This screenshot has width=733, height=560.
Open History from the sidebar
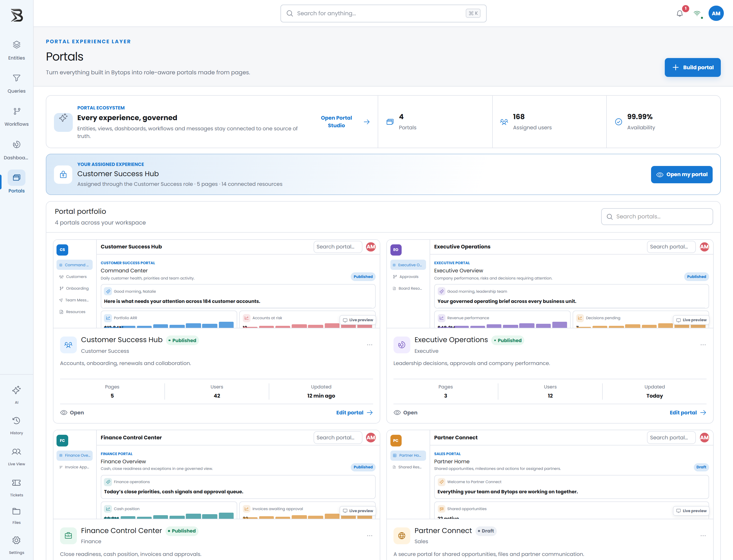point(16,426)
